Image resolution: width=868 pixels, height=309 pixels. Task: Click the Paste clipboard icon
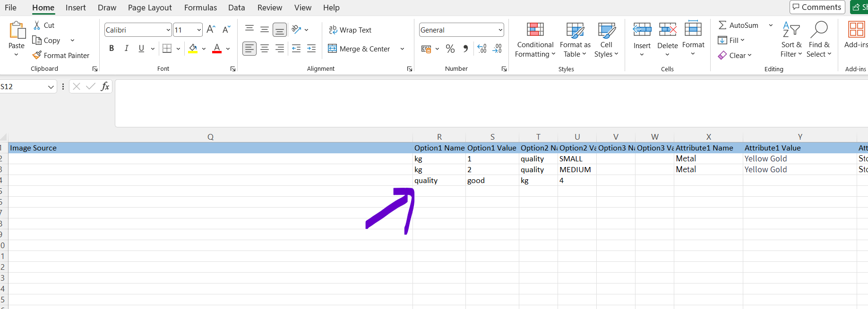pos(17,30)
